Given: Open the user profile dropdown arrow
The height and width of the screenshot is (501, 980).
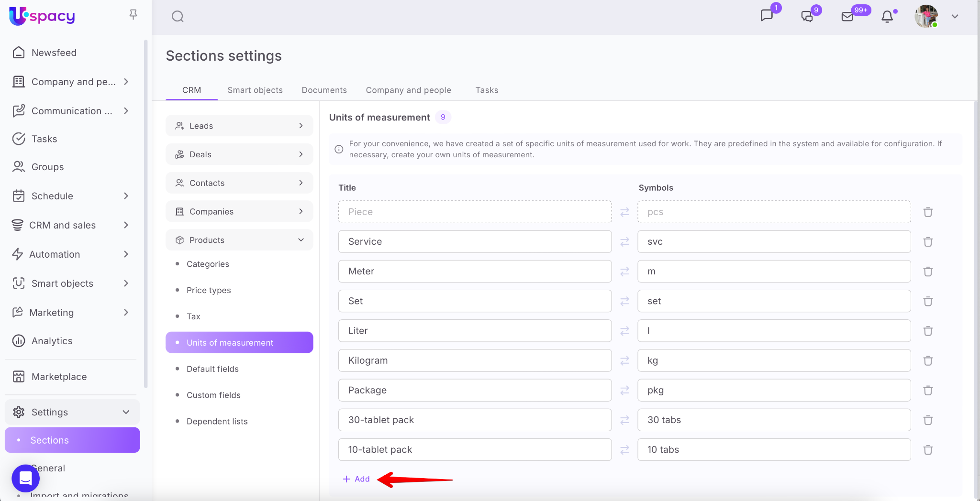Looking at the screenshot, I should coord(955,17).
